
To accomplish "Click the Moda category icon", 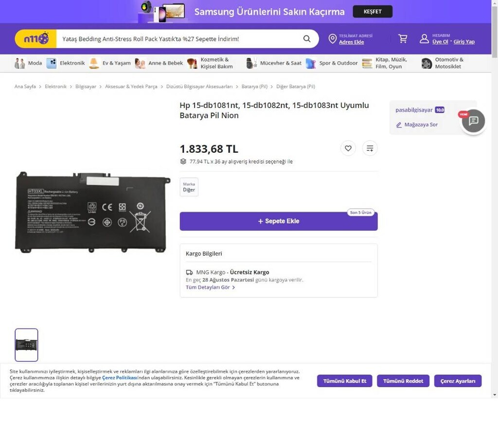I will [x=19, y=63].
